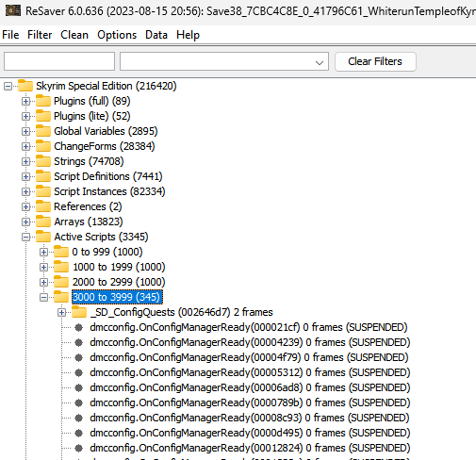Open the plugin filter combo box
This screenshot has height=460, width=476.
pyautogui.click(x=224, y=61)
